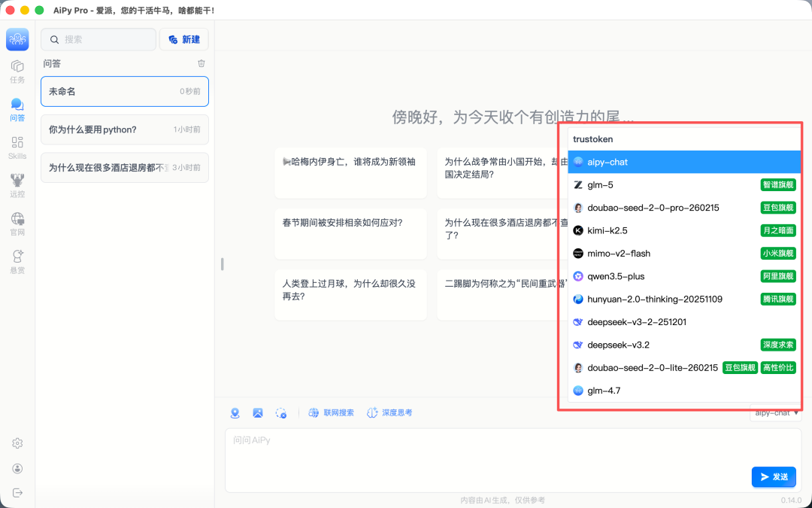Viewport: 812px width, 508px height.
Task: Click the location pin icon above input
Action: click(235, 412)
